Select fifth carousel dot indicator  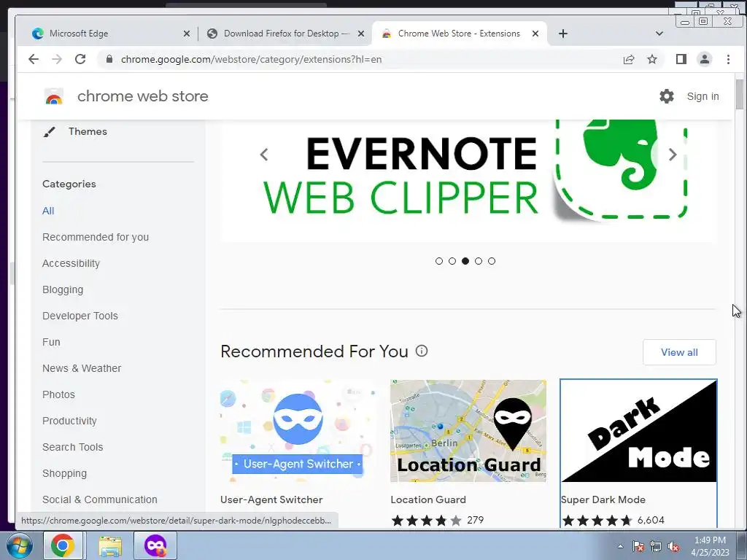coord(492,261)
